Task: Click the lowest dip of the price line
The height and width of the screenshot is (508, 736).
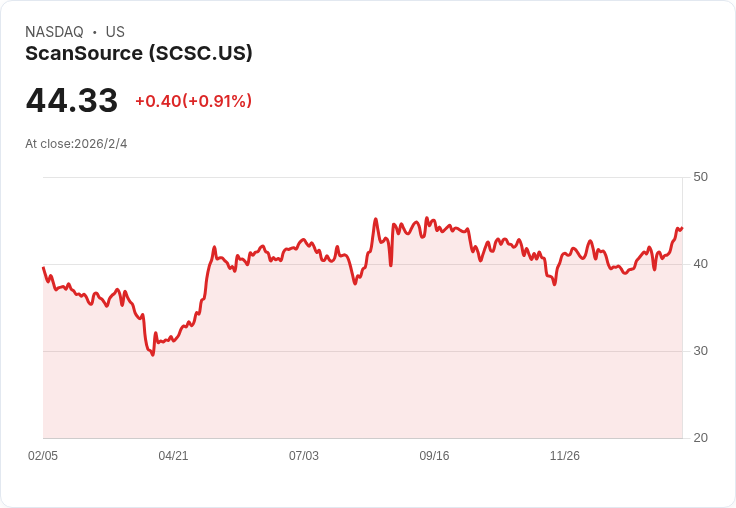Action: (152, 355)
